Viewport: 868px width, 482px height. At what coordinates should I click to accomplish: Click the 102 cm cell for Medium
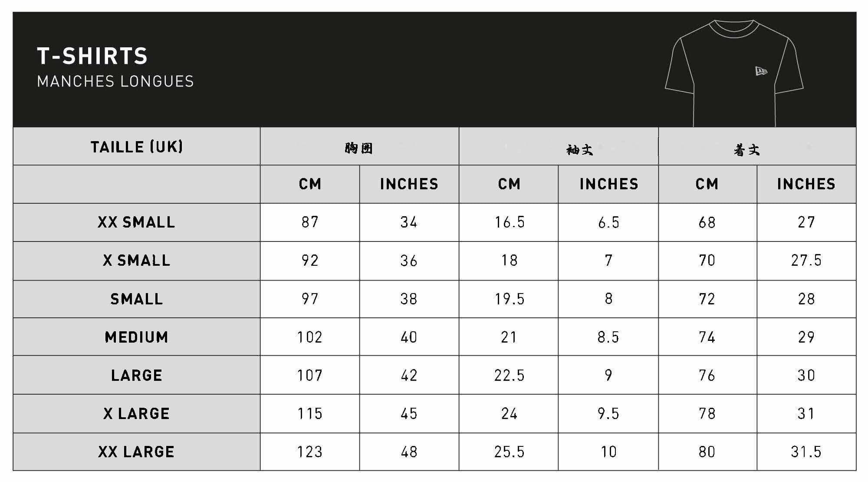[x=310, y=337]
